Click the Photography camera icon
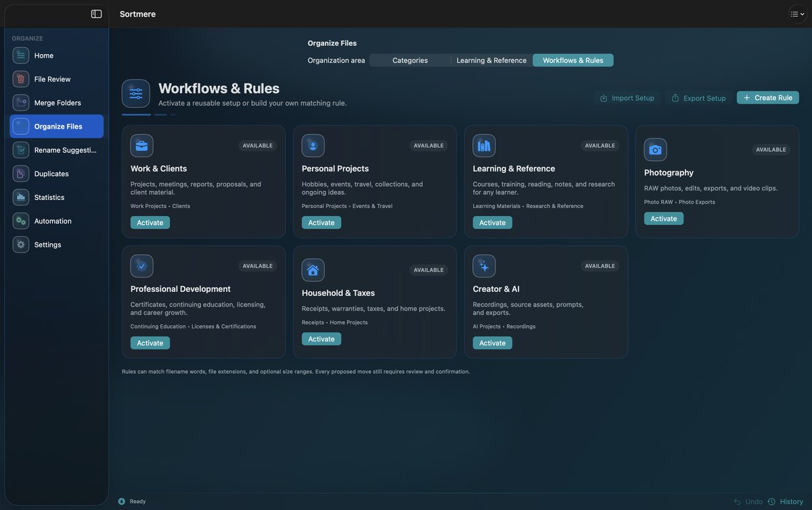The height and width of the screenshot is (510, 812). (656, 150)
